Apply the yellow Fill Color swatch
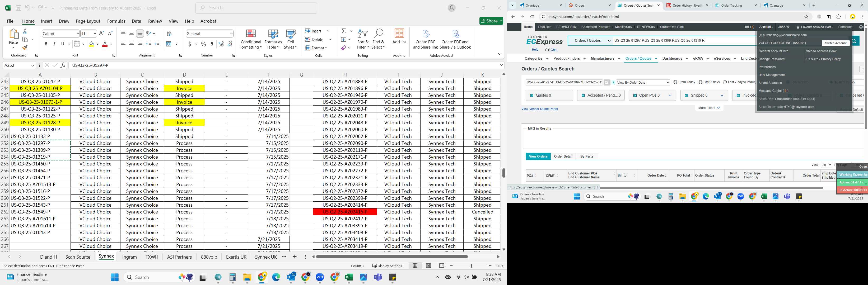Screen dimensions: 868x285 [x=91, y=44]
